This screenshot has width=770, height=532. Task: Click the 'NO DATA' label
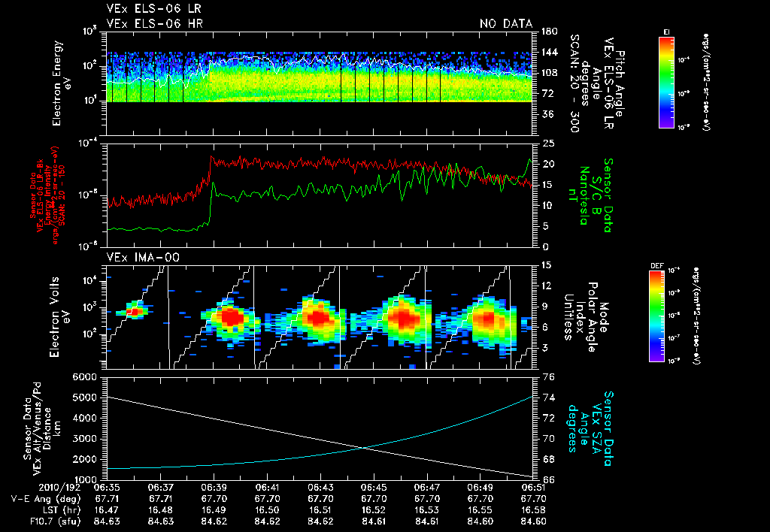pos(506,23)
